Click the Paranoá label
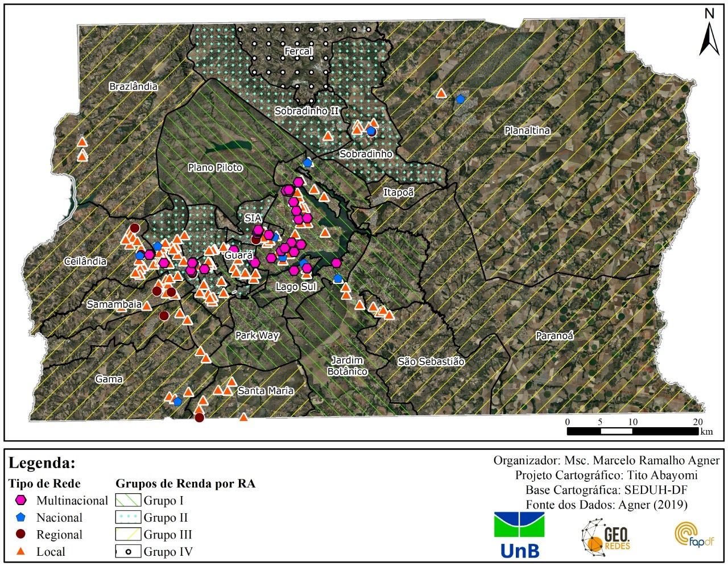Screen dimensions: 728x566 (x=555, y=336)
